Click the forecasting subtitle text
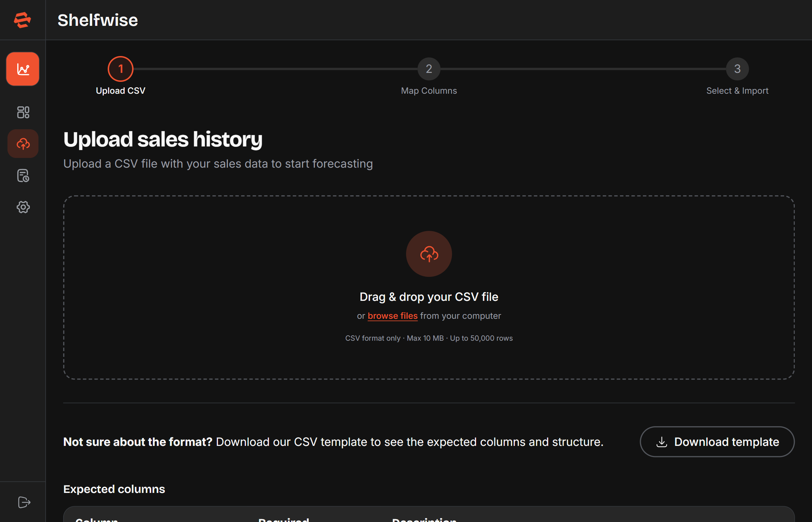Image resolution: width=812 pixels, height=522 pixels. (218, 164)
